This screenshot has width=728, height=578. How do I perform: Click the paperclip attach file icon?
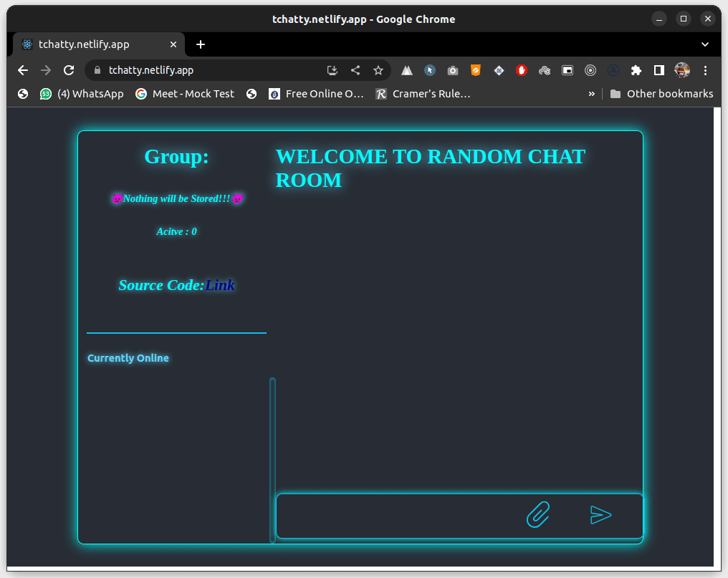click(537, 514)
